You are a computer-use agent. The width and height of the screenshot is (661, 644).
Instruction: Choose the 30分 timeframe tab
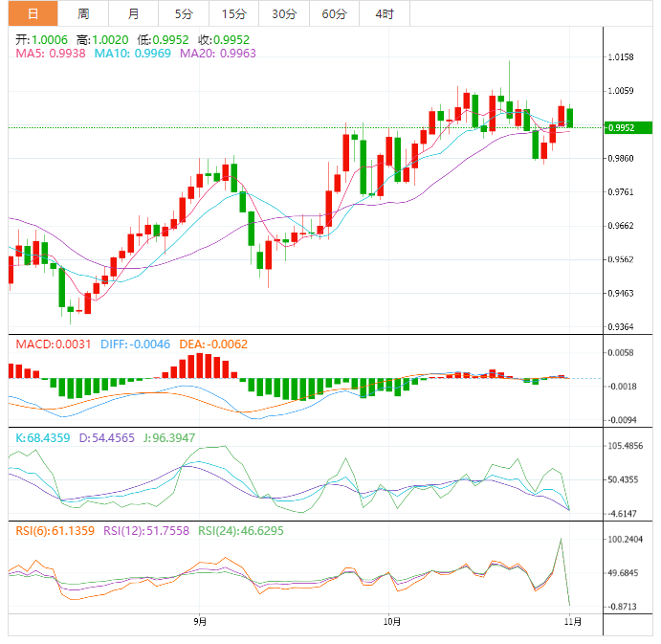point(284,13)
